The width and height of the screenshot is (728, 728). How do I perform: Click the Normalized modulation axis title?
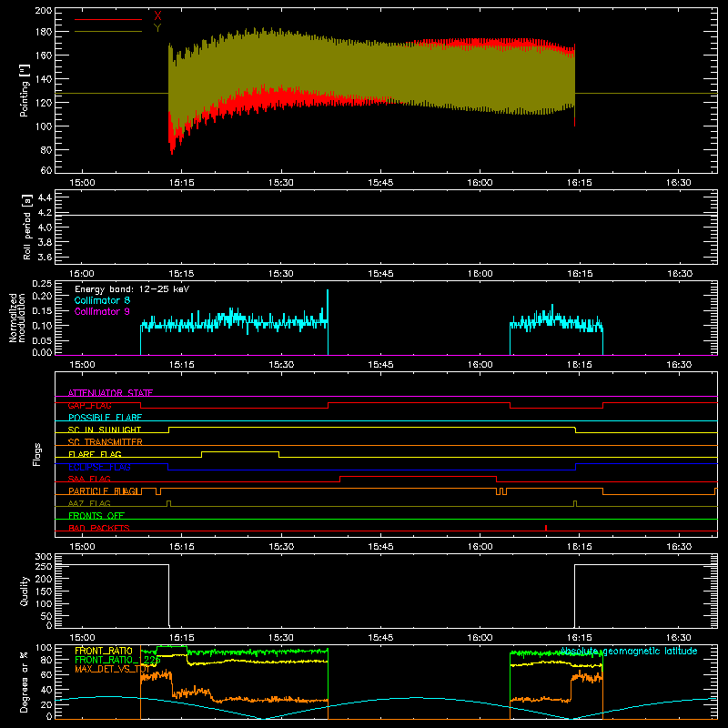[17, 318]
